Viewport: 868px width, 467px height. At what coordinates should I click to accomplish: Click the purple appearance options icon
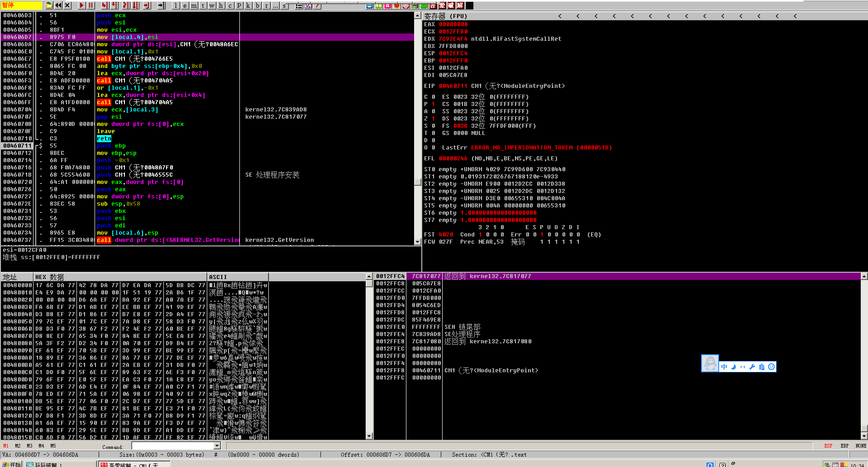point(308,6)
